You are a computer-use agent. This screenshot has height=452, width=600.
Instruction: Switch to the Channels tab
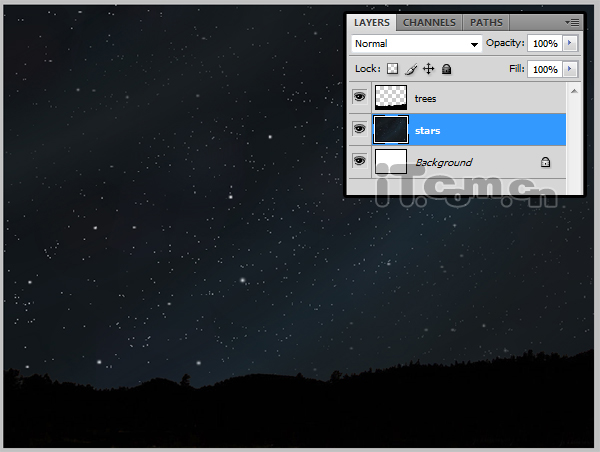(430, 22)
